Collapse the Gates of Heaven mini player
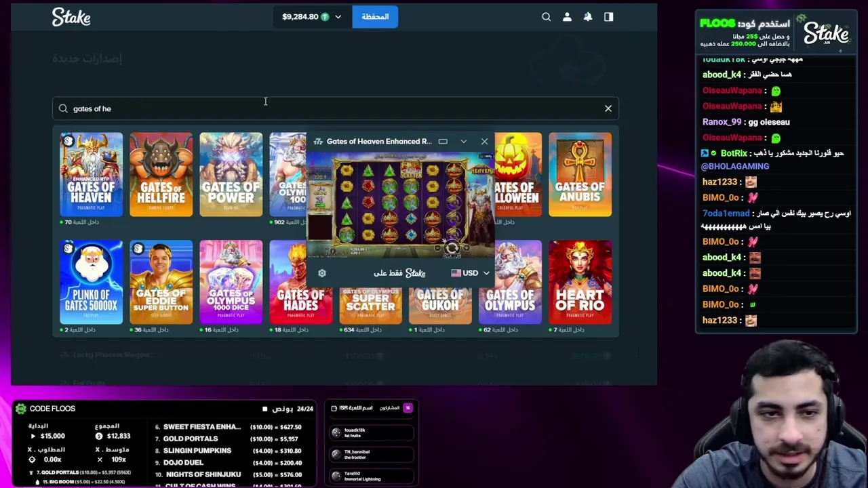This screenshot has height=488, width=868. 464,142
